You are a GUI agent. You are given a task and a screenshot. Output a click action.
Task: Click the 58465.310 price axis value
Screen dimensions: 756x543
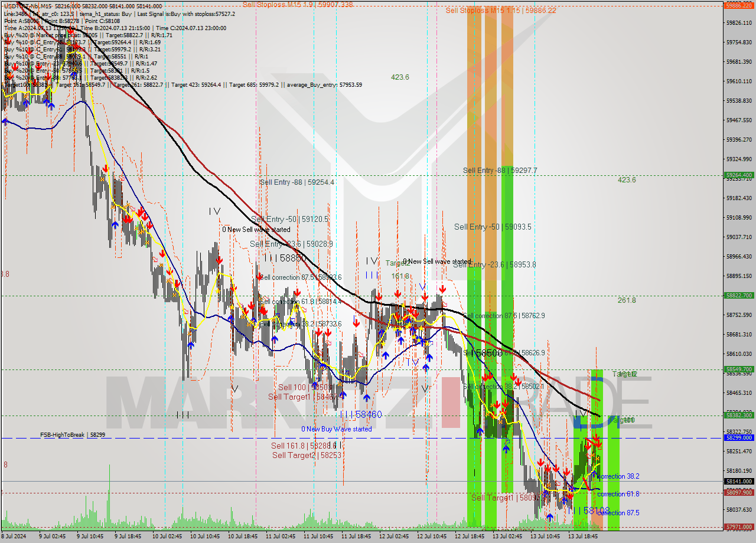click(x=739, y=392)
